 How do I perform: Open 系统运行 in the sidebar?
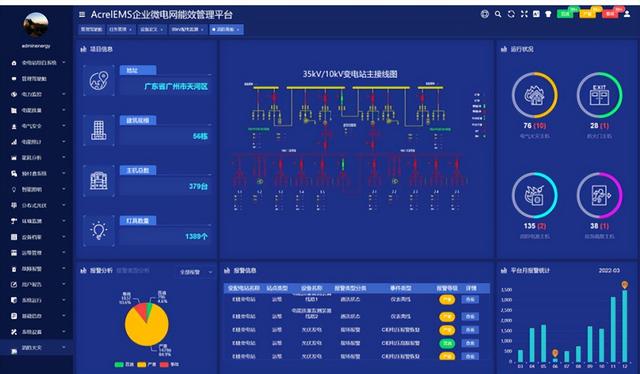tap(32, 300)
